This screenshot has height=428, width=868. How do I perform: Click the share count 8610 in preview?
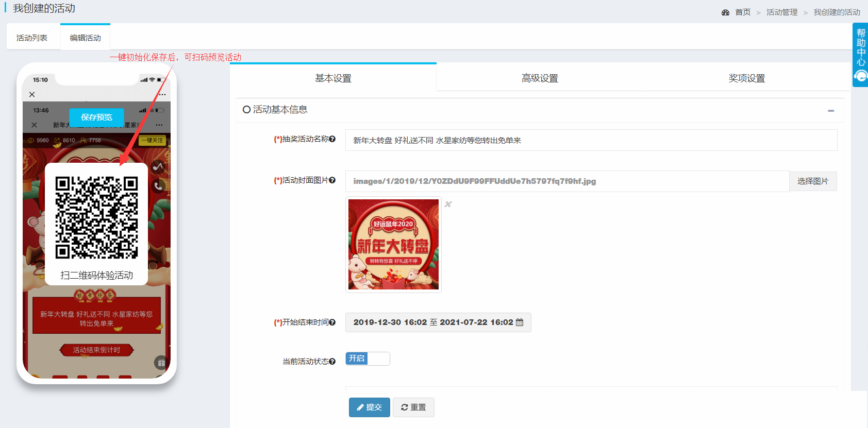pyautogui.click(x=64, y=140)
